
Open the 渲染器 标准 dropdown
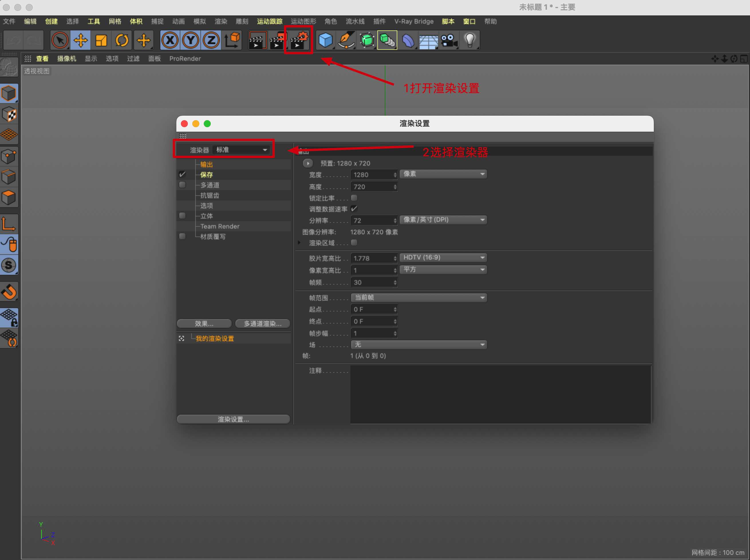[241, 150]
